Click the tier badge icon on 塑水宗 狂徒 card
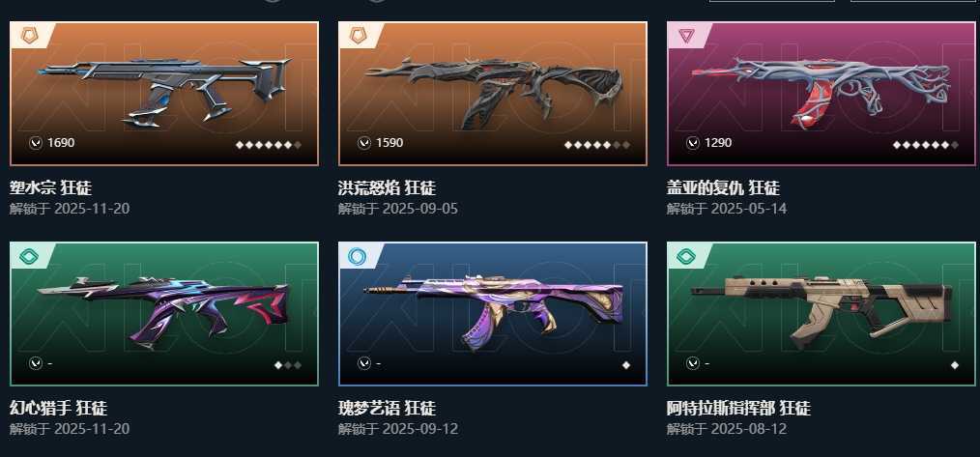 tap(29, 35)
